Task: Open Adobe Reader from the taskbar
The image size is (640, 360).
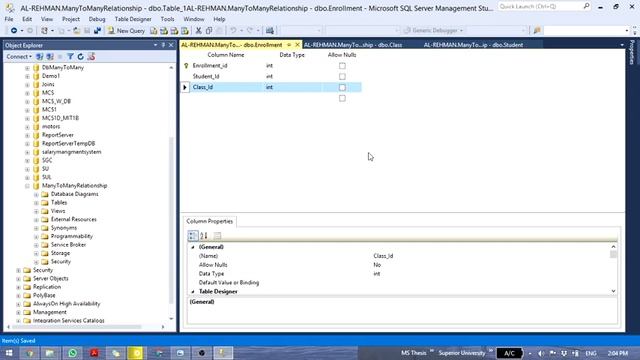Action: 94,353
